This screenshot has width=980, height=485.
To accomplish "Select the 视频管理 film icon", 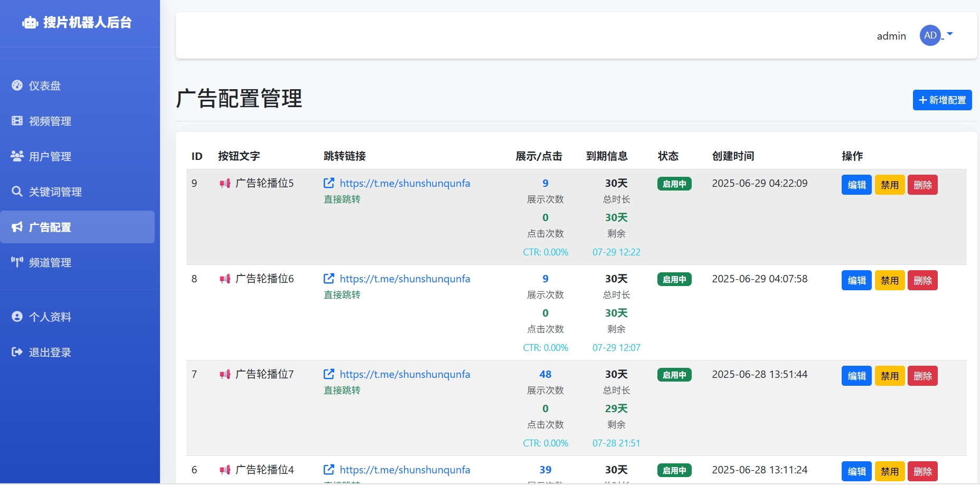I will [x=17, y=121].
